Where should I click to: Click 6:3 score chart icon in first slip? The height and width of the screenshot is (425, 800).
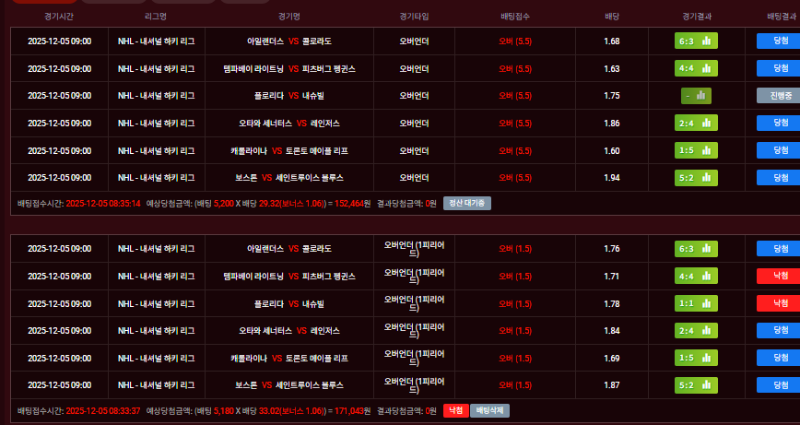click(x=705, y=42)
